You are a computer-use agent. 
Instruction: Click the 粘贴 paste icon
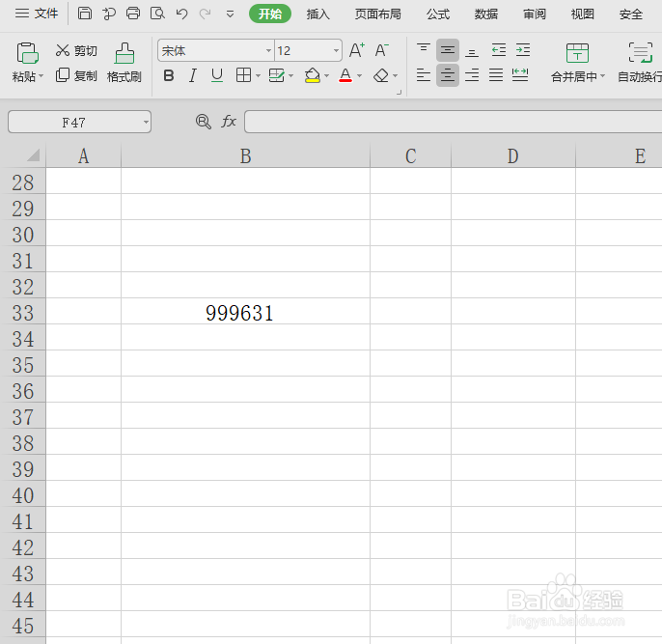click(27, 53)
